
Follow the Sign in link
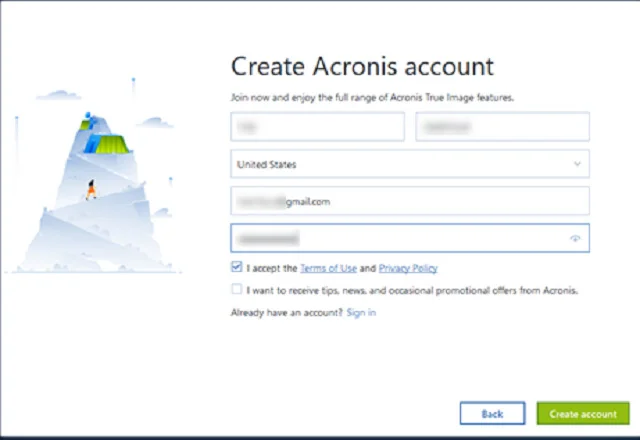361,313
